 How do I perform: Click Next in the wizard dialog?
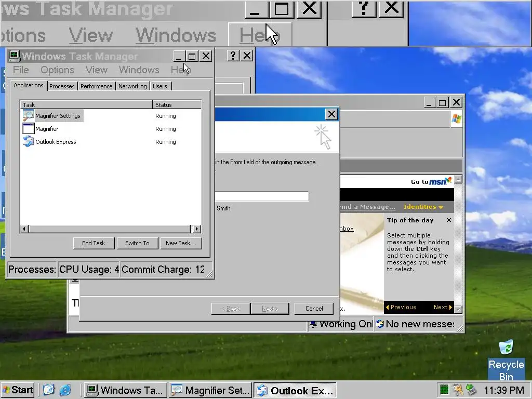click(x=270, y=309)
